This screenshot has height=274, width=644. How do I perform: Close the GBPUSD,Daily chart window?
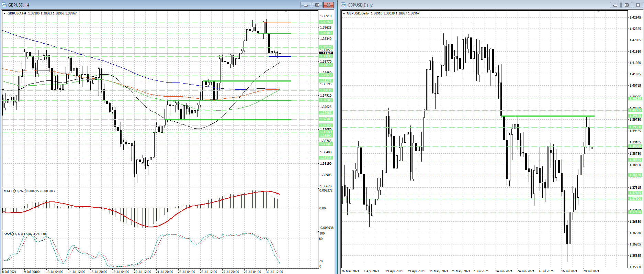point(638,5)
